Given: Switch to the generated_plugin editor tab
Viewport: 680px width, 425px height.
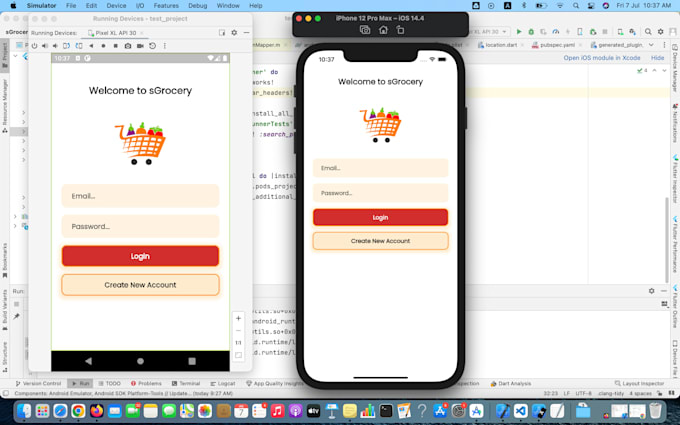Looking at the screenshot, I should coord(618,45).
